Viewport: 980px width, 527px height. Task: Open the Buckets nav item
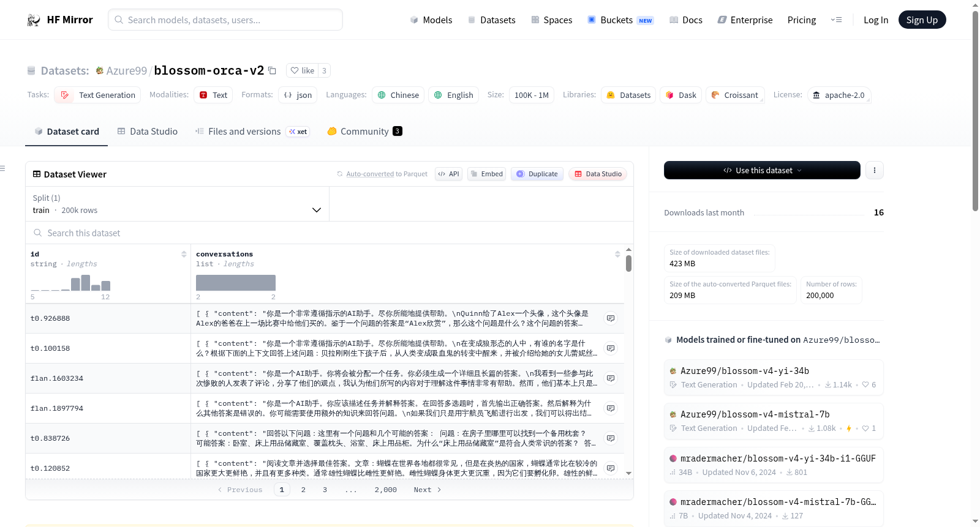(620, 20)
